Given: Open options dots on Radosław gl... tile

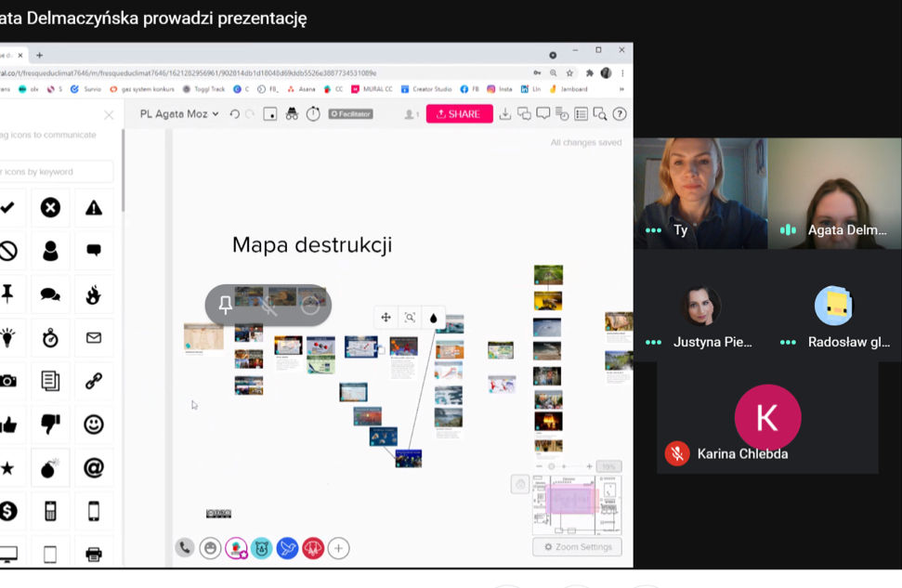Looking at the screenshot, I should 788,343.
